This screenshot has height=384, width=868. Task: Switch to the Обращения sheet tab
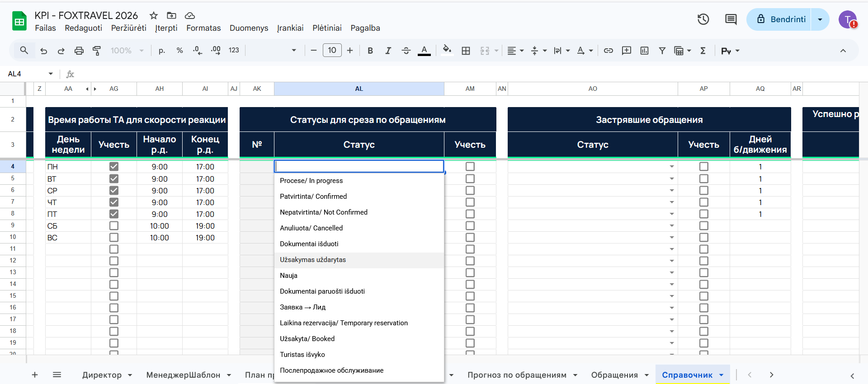pyautogui.click(x=614, y=375)
